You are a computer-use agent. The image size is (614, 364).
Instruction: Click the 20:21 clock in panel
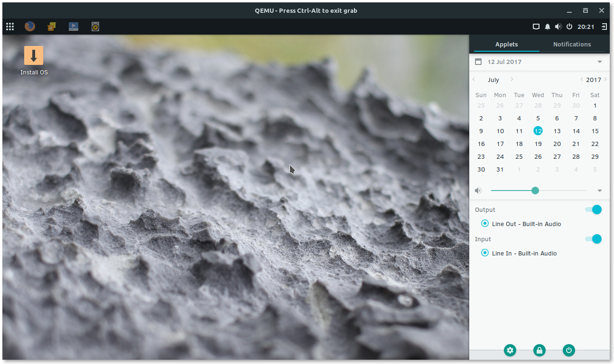point(586,27)
